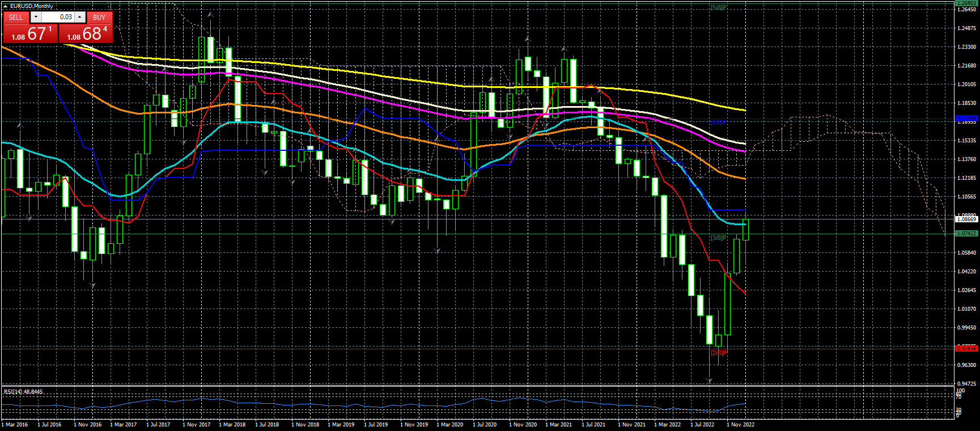Click the 1.02645 price scale label

click(967, 290)
